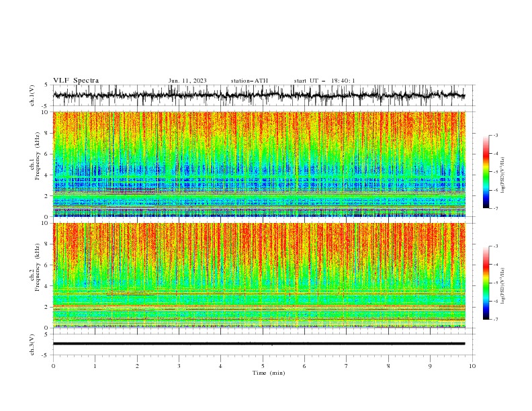
Task: Click the ch.2 spectrogram panel
Action: [259, 275]
